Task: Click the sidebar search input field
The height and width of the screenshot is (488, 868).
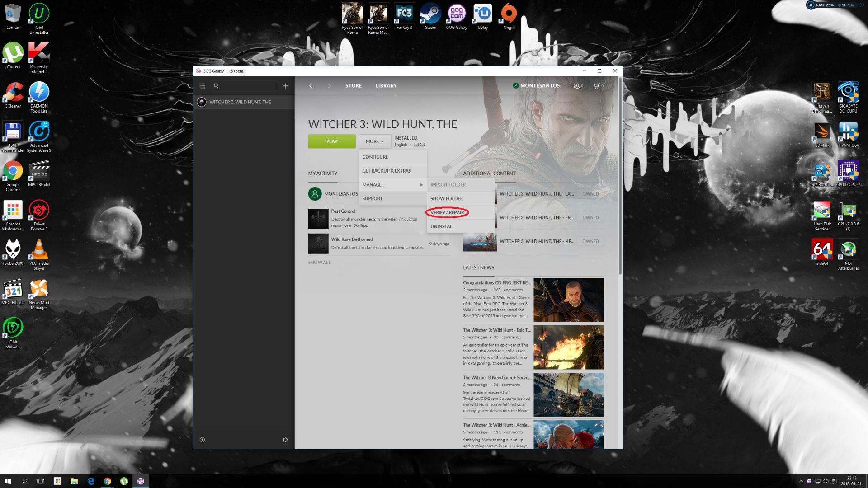Action: pos(243,86)
